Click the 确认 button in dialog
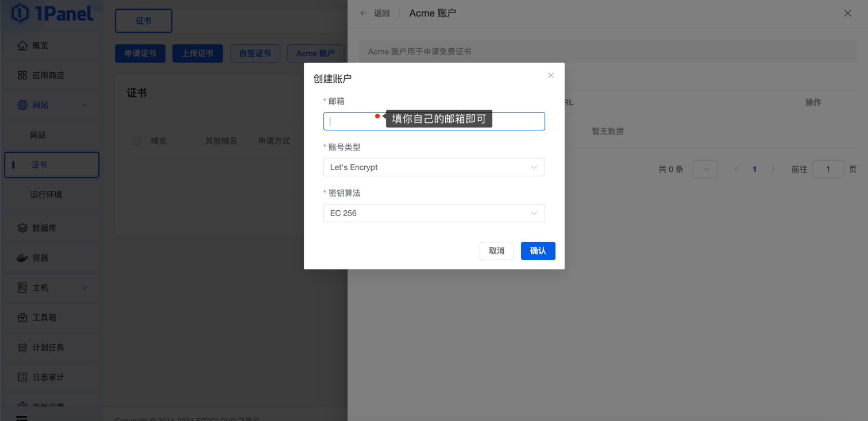Viewport: 868px width, 421px height. [538, 251]
